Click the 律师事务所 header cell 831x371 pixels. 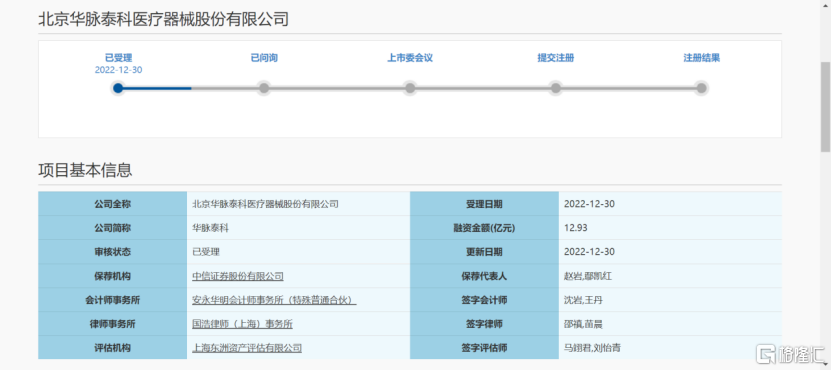(x=112, y=324)
